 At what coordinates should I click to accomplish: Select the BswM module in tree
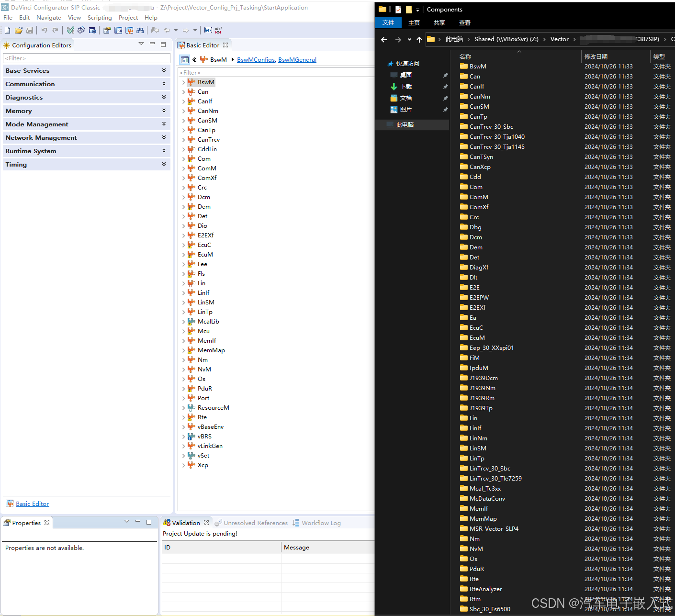(x=206, y=82)
